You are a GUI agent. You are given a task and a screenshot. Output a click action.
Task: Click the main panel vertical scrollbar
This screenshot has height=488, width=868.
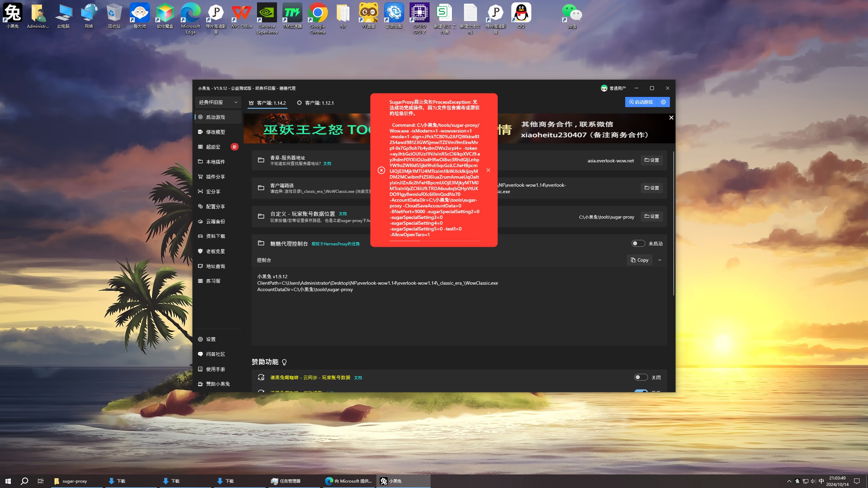click(673, 224)
